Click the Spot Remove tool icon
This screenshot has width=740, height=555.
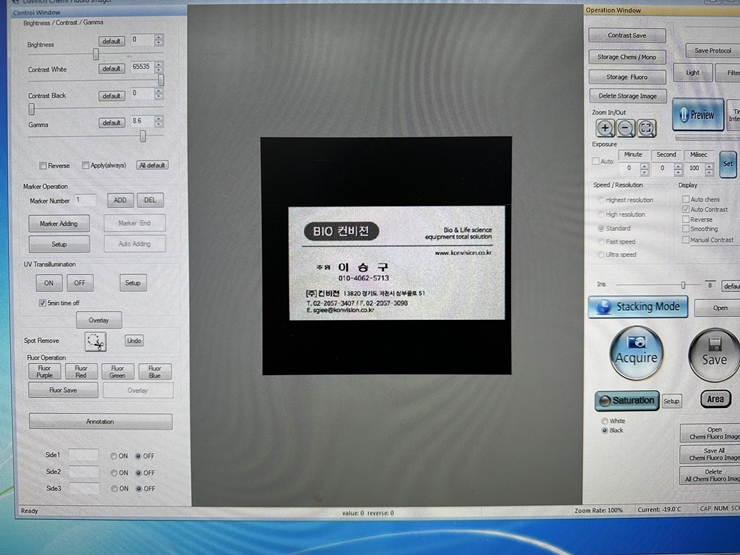point(95,342)
